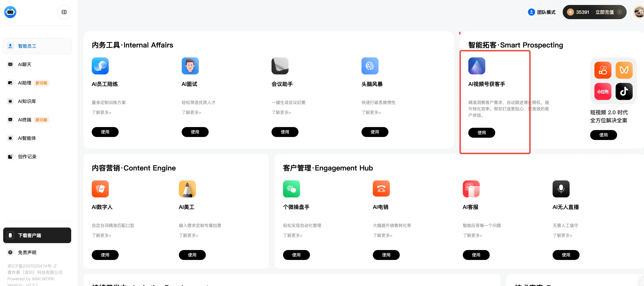Image resolution: width=644 pixels, height=286 pixels.
Task: Select AI知识库 in the sidebar
Action: [x=27, y=101]
